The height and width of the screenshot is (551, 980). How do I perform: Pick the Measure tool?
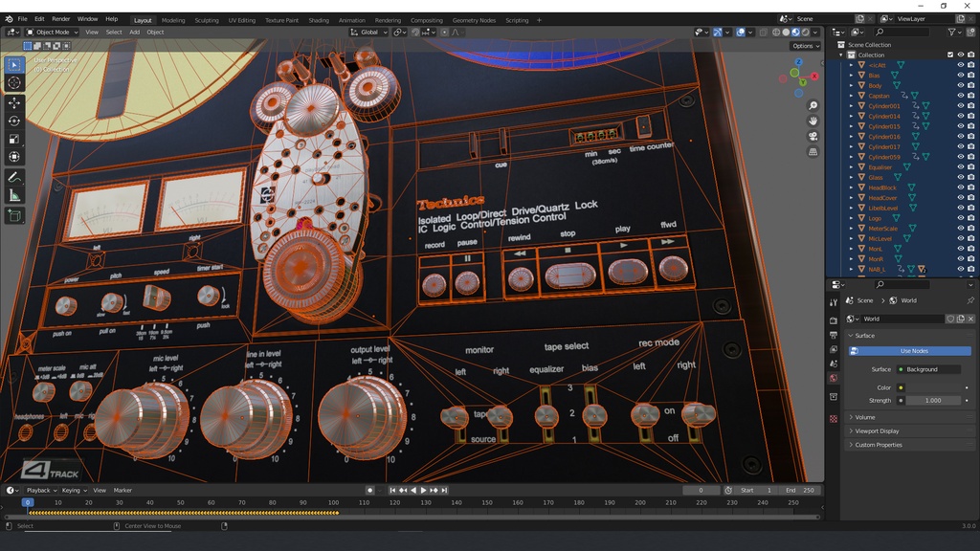pos(14,195)
